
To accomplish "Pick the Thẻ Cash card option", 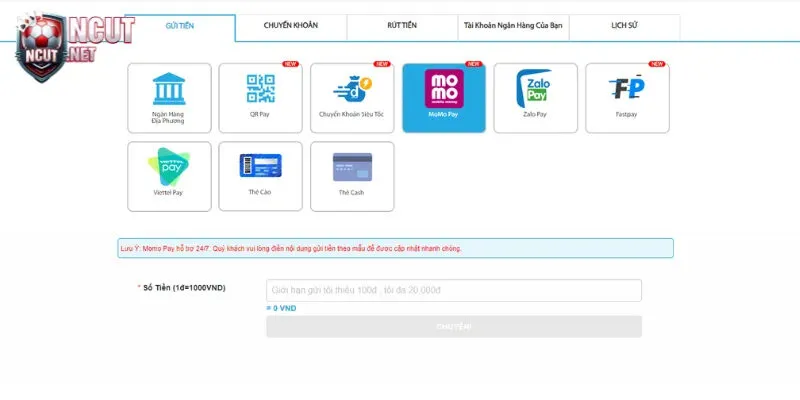I will pos(352,176).
